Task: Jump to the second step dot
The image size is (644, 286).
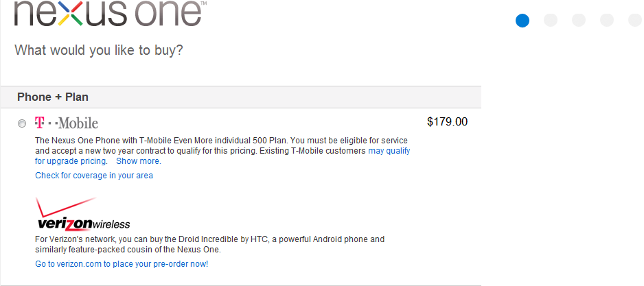Action: coord(551,20)
